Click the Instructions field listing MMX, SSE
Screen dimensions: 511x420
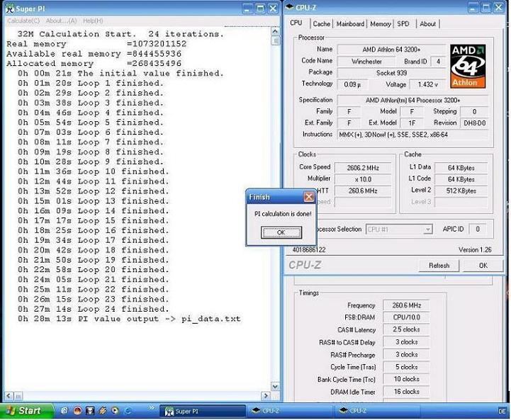coord(412,135)
